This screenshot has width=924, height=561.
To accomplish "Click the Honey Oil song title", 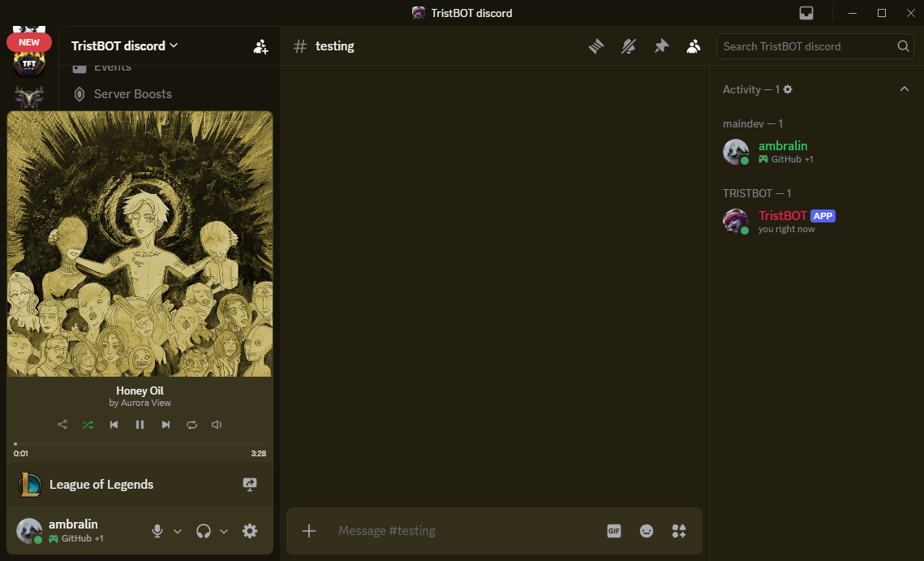I will tap(140, 391).
